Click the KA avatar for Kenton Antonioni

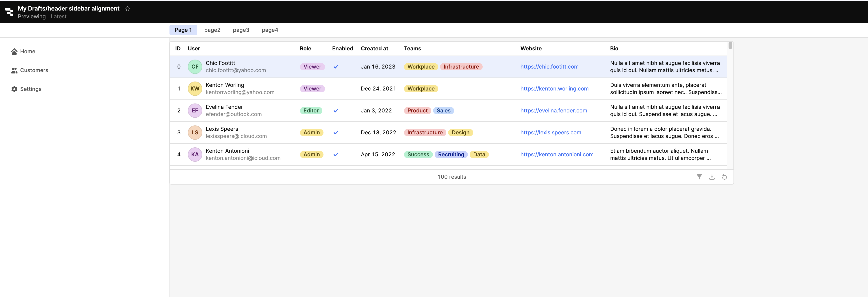[x=195, y=154]
